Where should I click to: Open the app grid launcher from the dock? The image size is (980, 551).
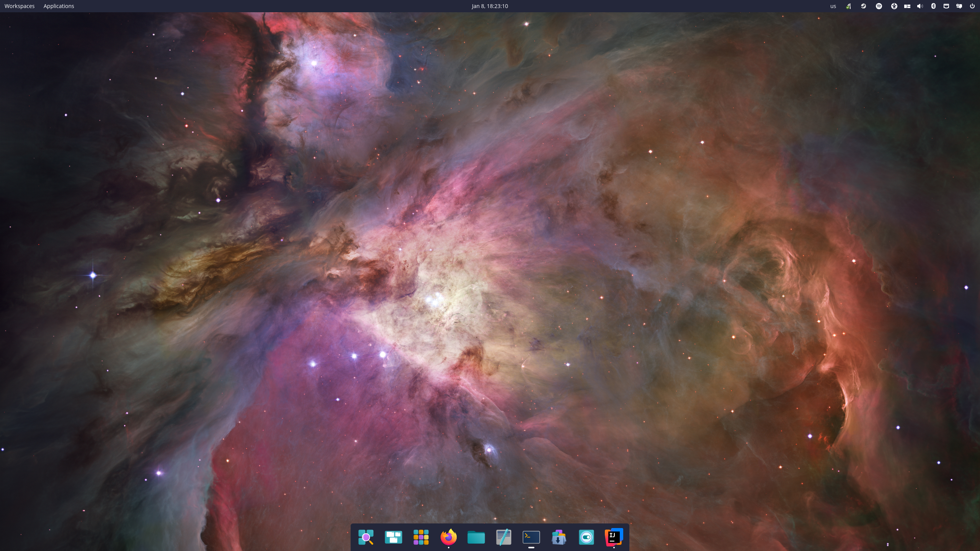click(x=420, y=537)
